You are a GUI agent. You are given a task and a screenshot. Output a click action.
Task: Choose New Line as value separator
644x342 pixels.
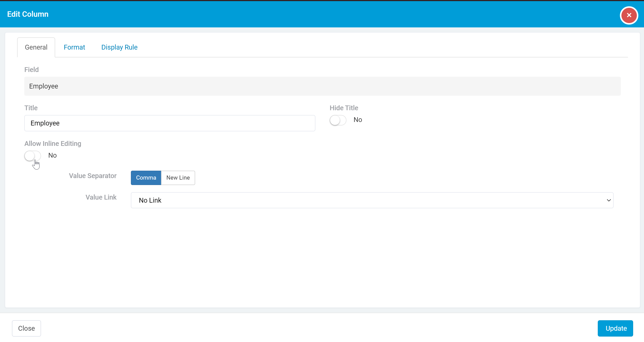coord(178,177)
